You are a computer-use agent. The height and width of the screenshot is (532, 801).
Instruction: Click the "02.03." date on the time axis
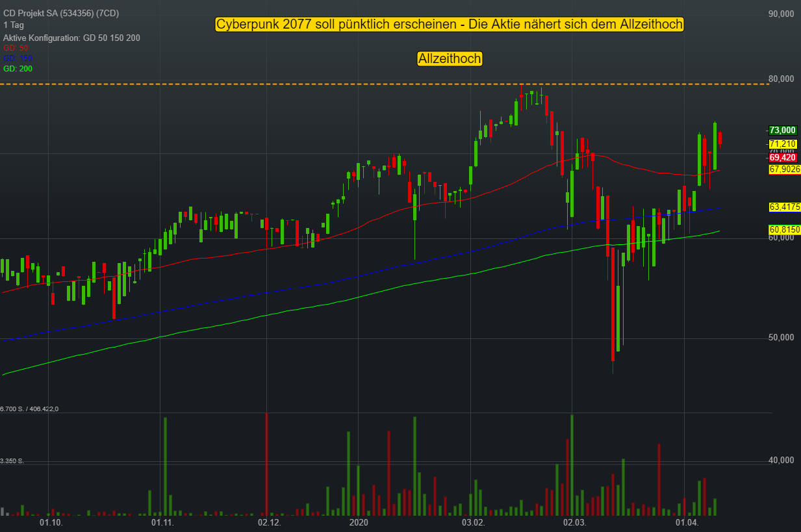[574, 522]
